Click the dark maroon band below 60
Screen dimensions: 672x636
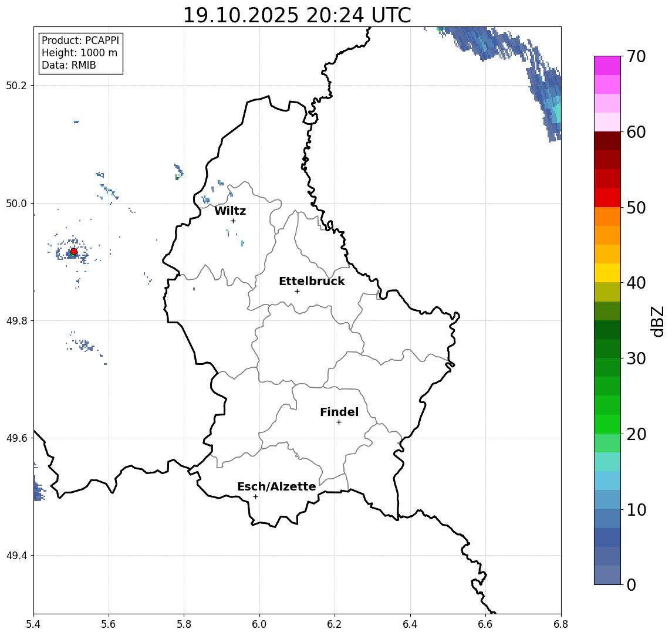[607, 141]
